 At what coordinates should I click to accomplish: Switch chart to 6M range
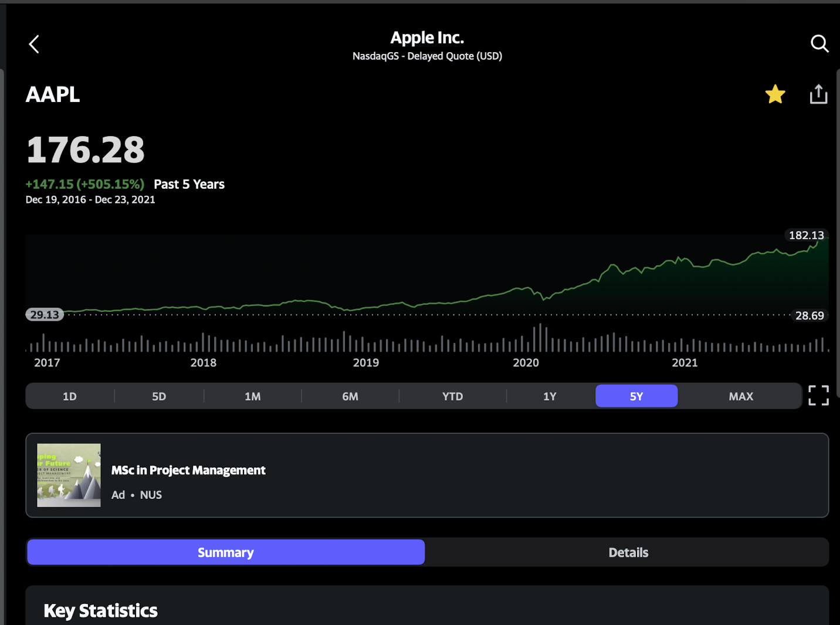[x=350, y=396]
